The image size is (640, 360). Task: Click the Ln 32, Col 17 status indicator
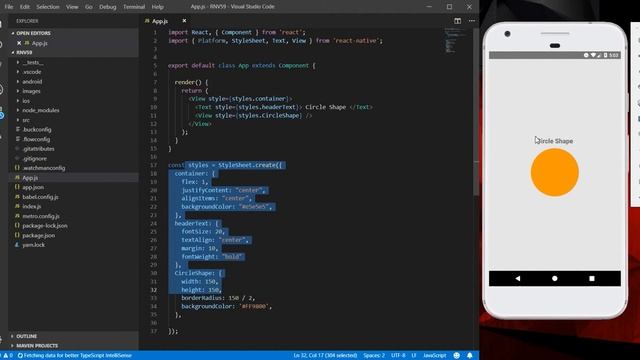[x=325, y=356]
